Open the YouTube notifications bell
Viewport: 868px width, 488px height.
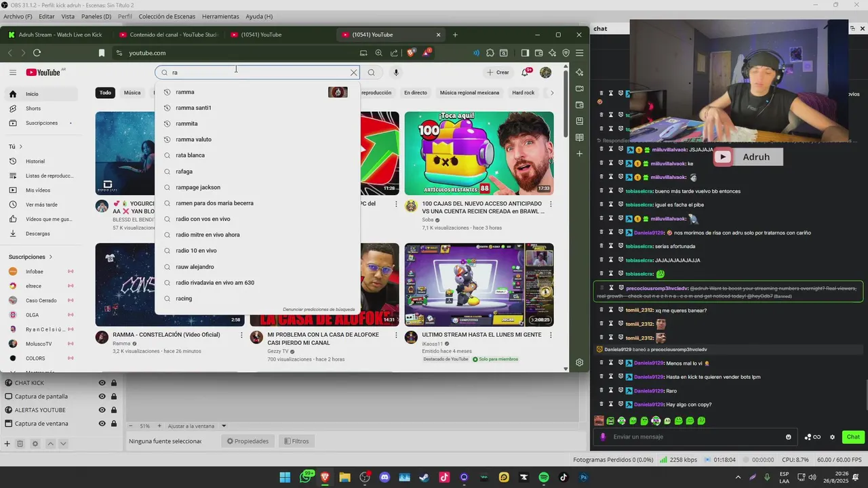pyautogui.click(x=526, y=73)
